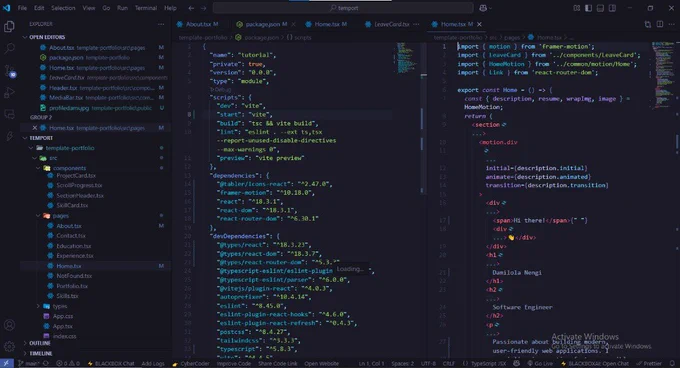Open BLACKBOX Chat from the status bar
Viewport: 680px width, 368px height.
pos(111,363)
